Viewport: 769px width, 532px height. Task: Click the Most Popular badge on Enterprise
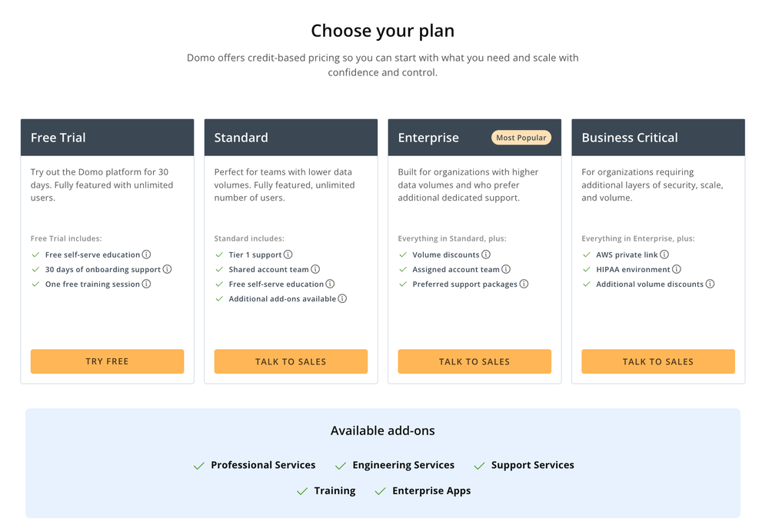521,137
